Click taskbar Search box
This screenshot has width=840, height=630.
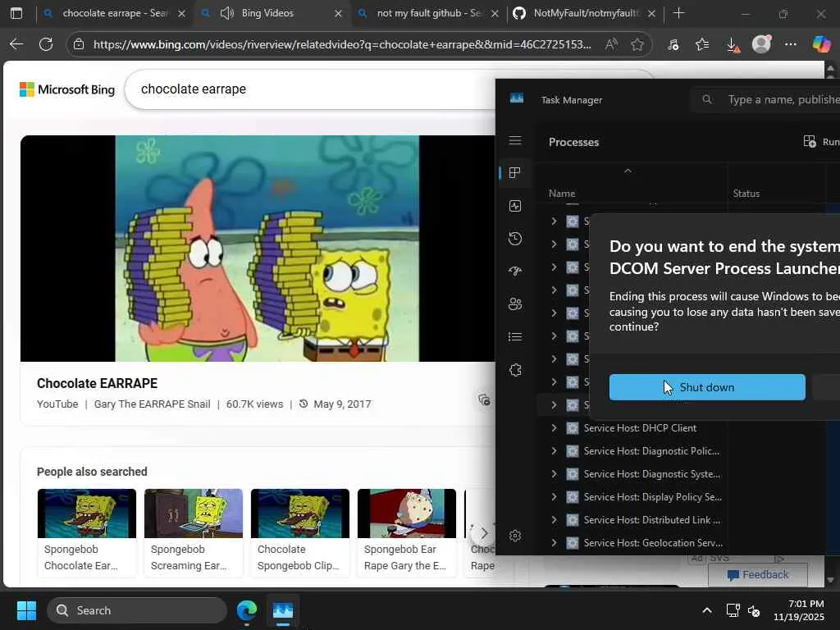pos(137,610)
